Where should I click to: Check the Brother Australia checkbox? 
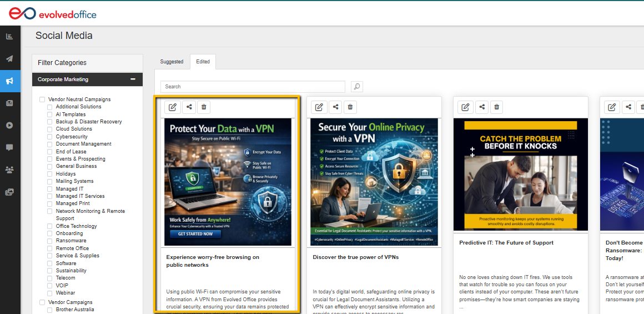[50, 310]
